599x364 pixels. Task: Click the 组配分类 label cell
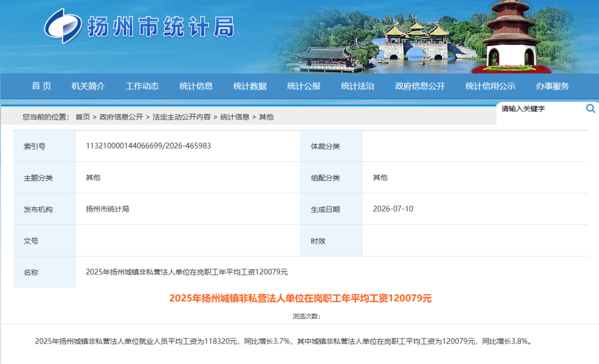[331, 178]
